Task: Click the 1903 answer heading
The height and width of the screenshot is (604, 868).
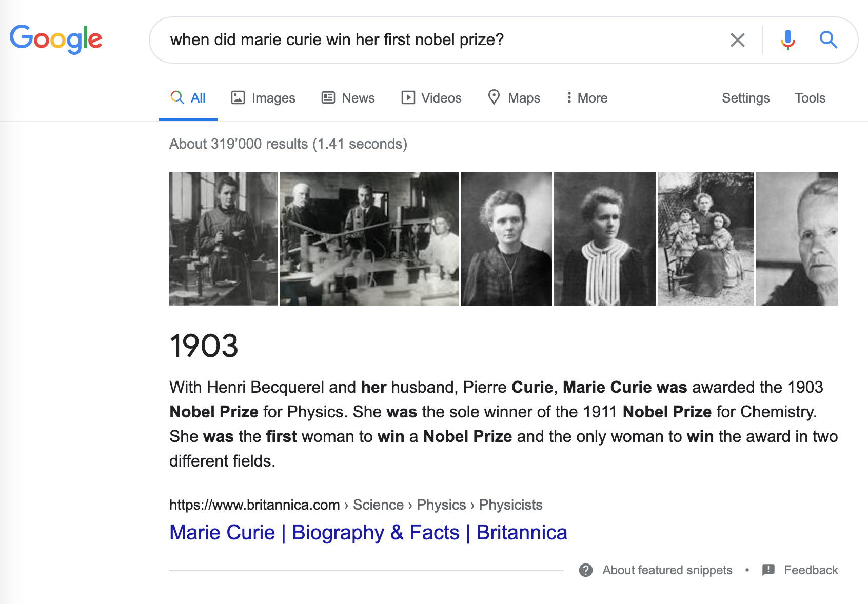Action: click(x=204, y=346)
